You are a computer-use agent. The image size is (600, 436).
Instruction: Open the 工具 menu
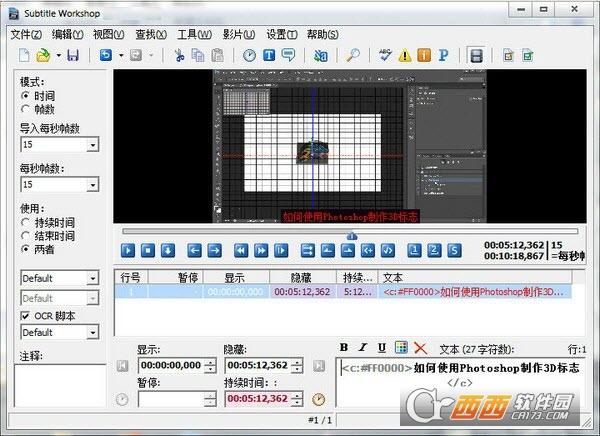[x=194, y=34]
